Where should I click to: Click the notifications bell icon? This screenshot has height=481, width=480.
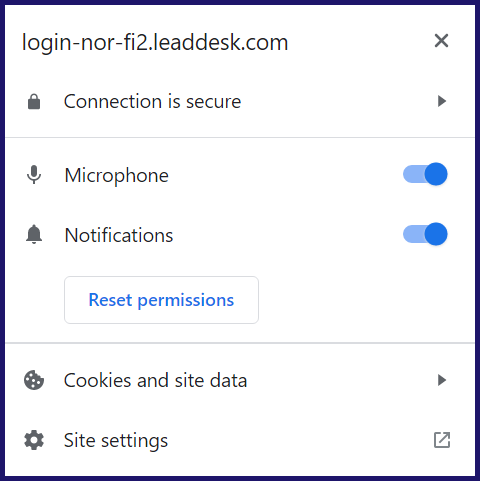tap(34, 234)
